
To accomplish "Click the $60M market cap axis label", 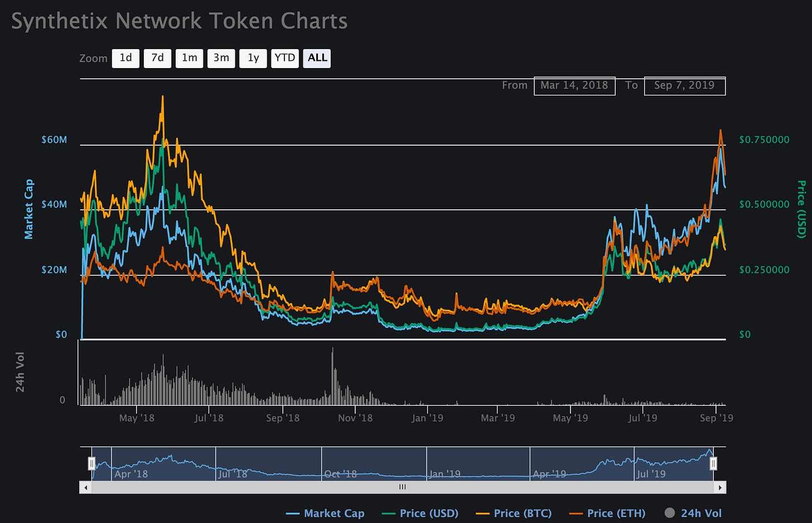I will click(54, 140).
